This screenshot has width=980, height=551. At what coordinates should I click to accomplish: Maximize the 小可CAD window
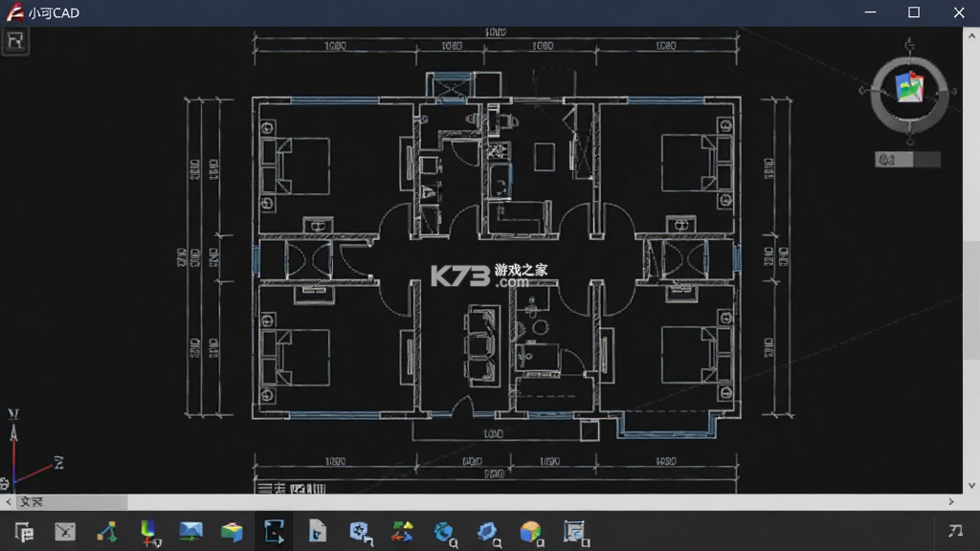click(x=914, y=12)
